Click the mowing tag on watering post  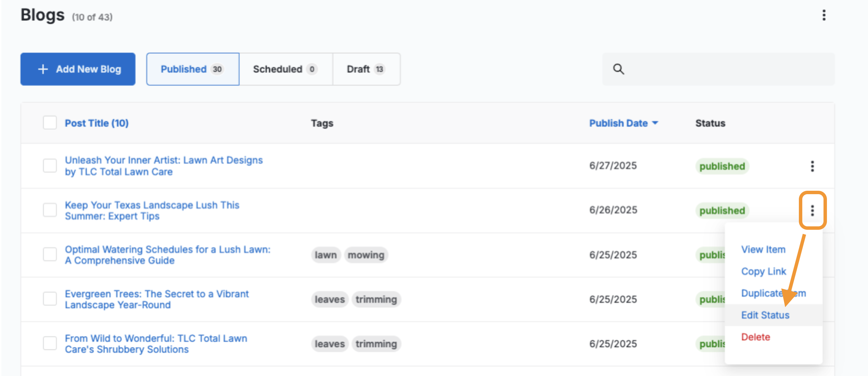tap(366, 255)
